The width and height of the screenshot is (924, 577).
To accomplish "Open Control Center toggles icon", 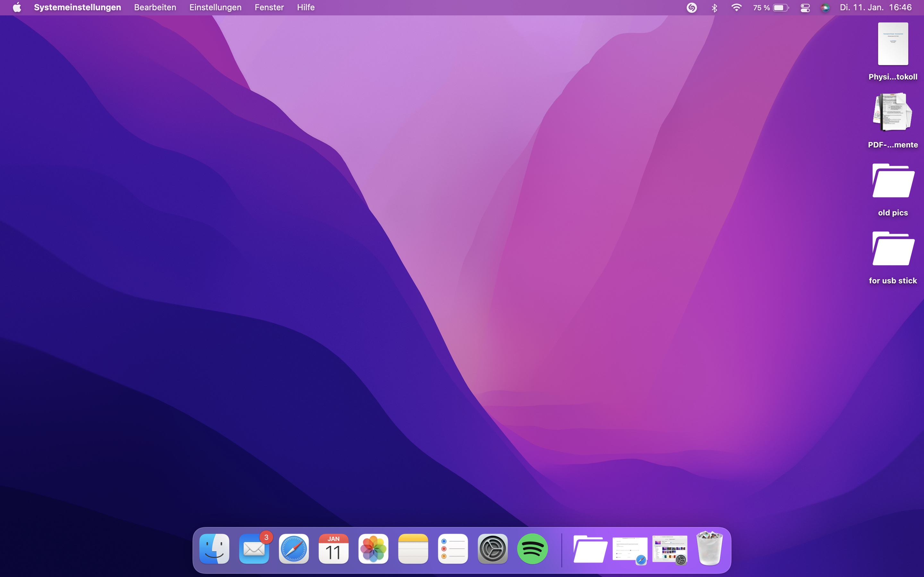I will [x=805, y=8].
